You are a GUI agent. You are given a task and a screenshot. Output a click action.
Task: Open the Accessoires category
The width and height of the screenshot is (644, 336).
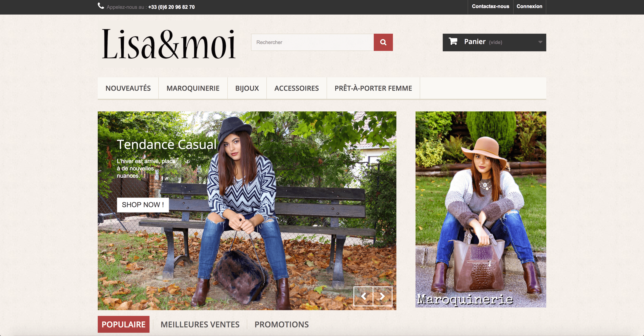click(297, 88)
